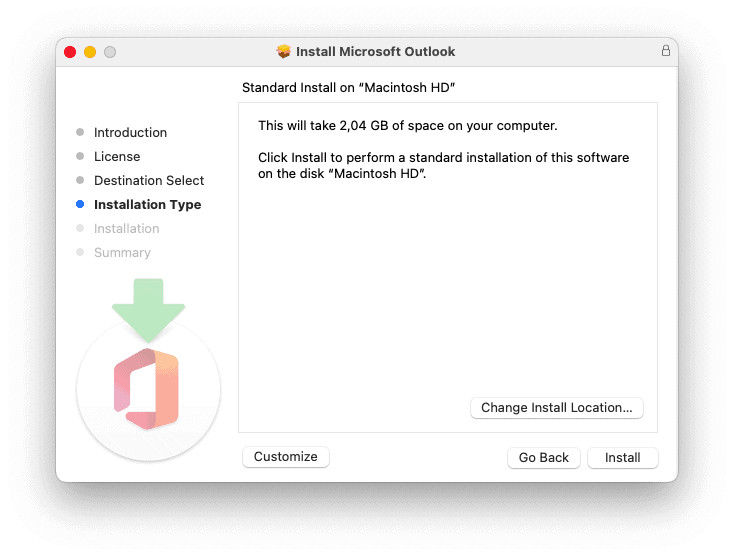Select the Introduction step

pos(130,132)
